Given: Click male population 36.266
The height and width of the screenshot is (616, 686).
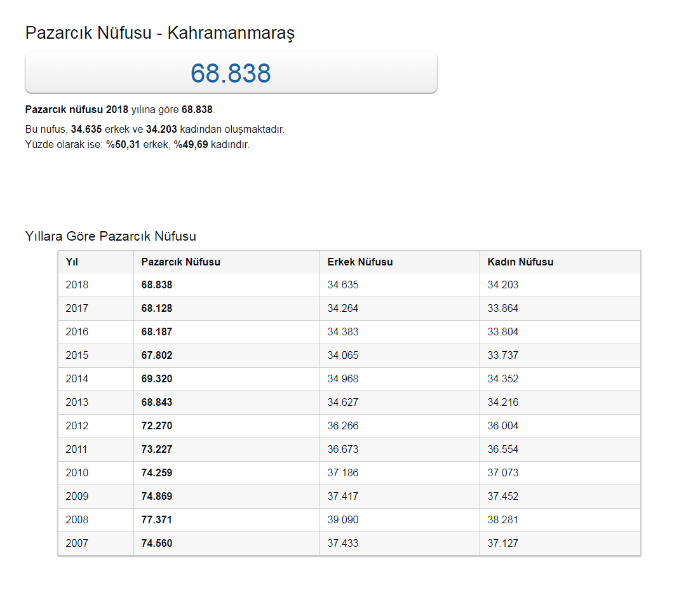Looking at the screenshot, I should click(343, 425).
